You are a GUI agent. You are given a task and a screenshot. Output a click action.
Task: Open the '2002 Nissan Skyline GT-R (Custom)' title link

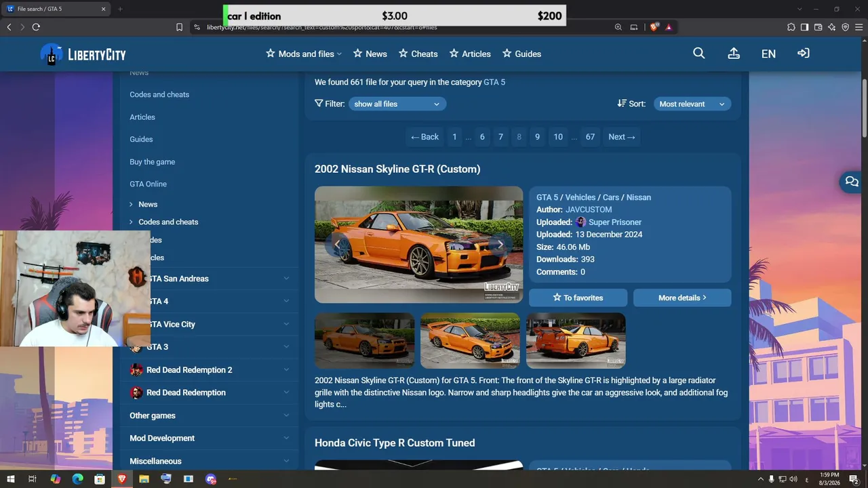coord(397,169)
